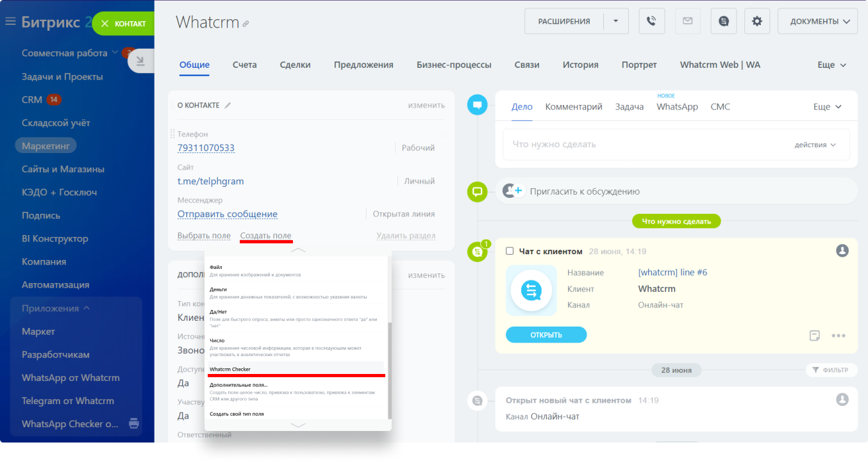The width and height of the screenshot is (868, 463).
Task: Open chat bubble icon in top toolbar
Action: pos(724,21)
